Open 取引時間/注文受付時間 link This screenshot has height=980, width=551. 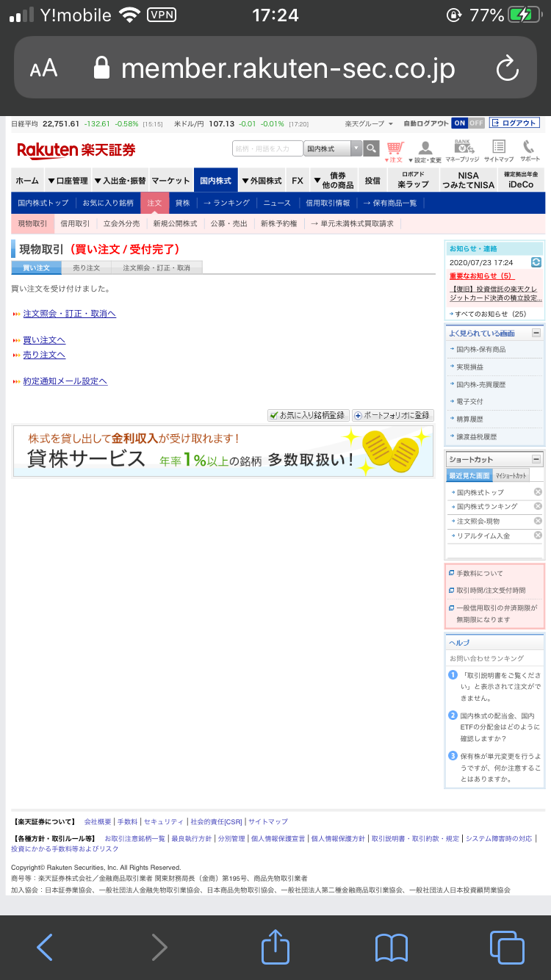click(x=491, y=590)
